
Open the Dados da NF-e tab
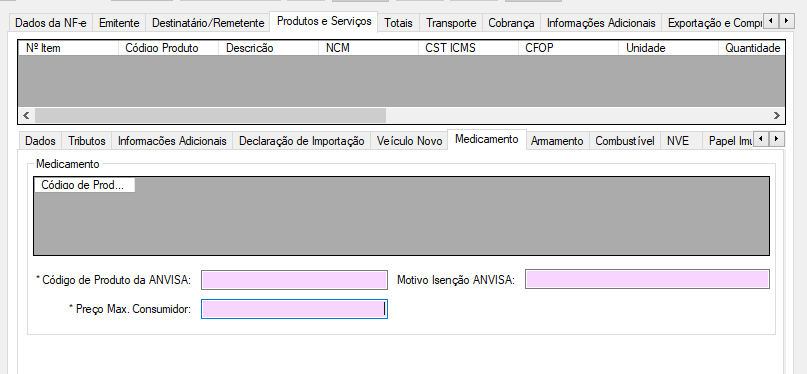(51, 23)
